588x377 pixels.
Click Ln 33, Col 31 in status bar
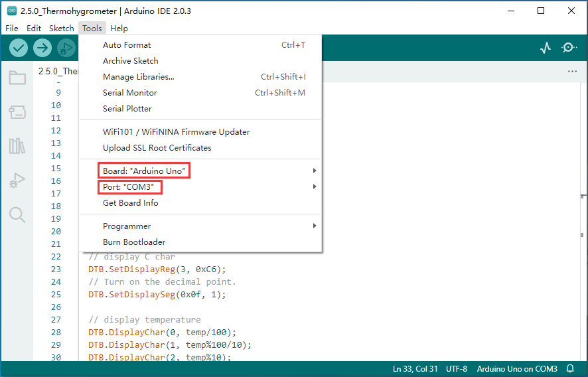point(415,369)
